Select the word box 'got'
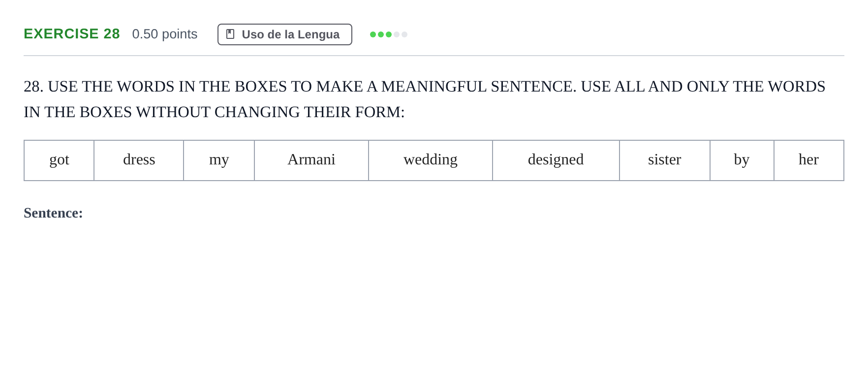868x377 pixels. (x=59, y=160)
